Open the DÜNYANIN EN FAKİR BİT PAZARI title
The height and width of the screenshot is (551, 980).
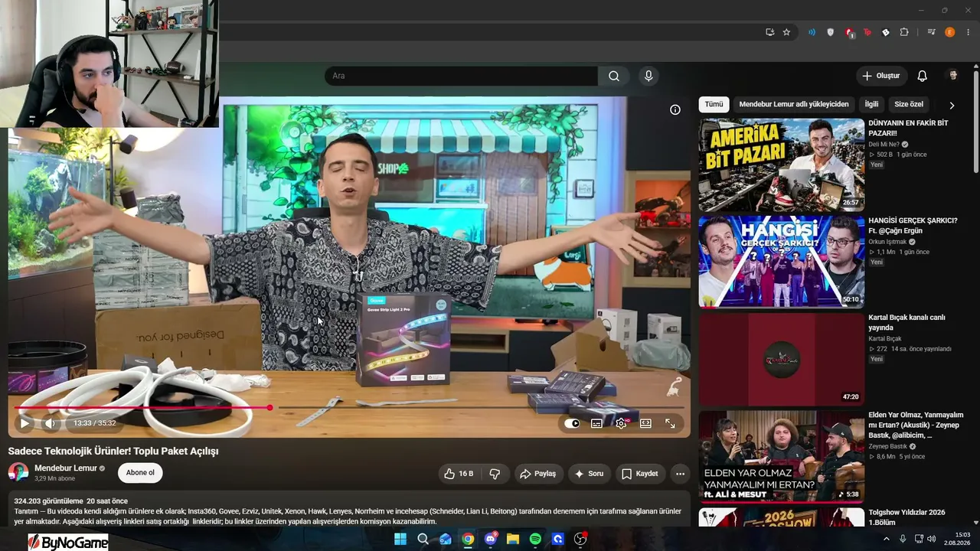(x=908, y=128)
